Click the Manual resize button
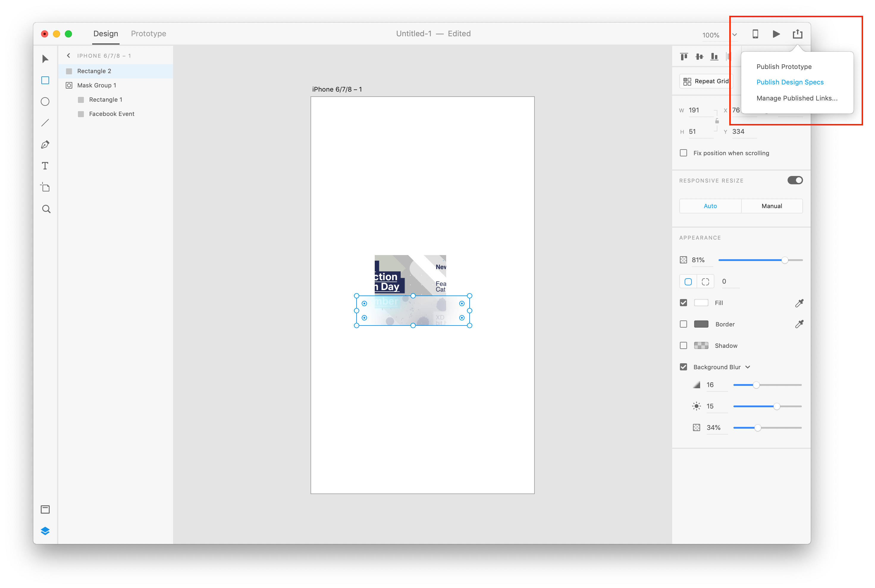The height and width of the screenshot is (588, 875). click(x=771, y=206)
